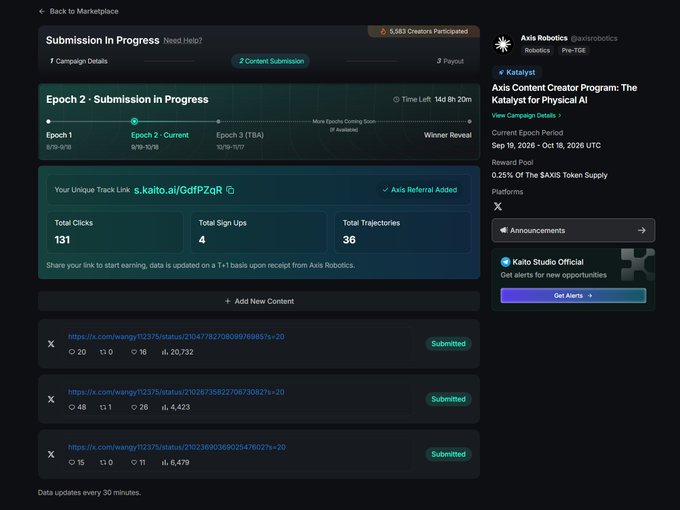Open the post link ending 6730827s=20
This screenshot has width=680, height=510.
(x=176, y=392)
